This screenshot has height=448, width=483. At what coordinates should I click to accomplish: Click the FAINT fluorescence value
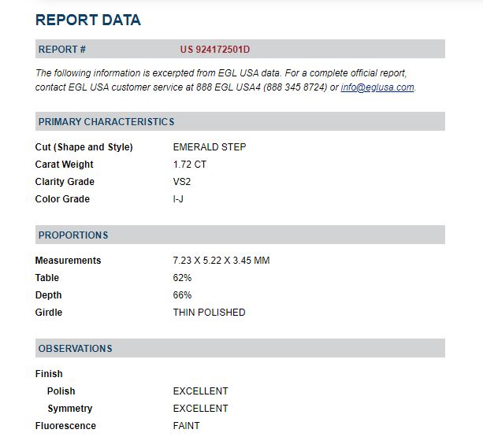click(x=187, y=426)
